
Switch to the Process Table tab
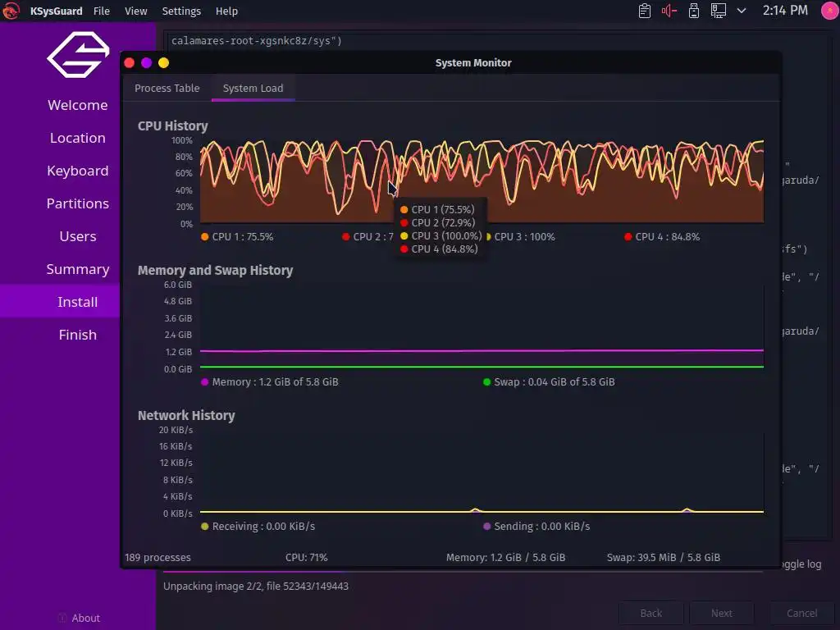[x=167, y=89]
